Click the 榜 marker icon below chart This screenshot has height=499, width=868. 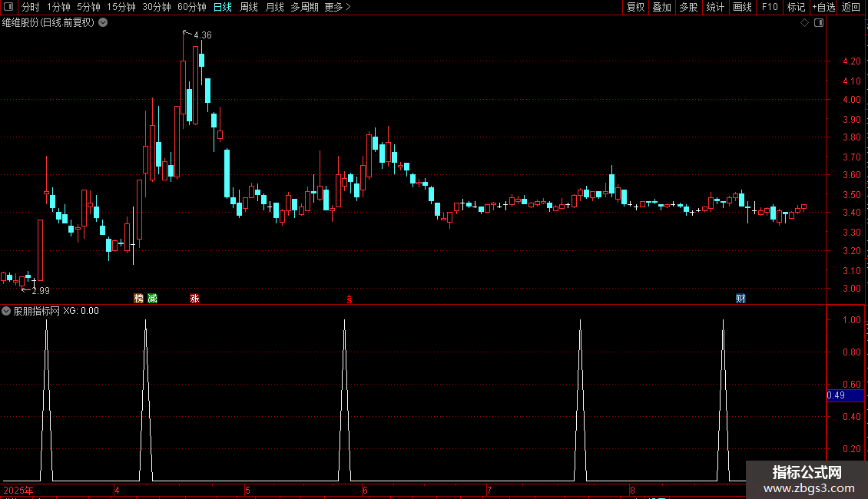pos(138,298)
